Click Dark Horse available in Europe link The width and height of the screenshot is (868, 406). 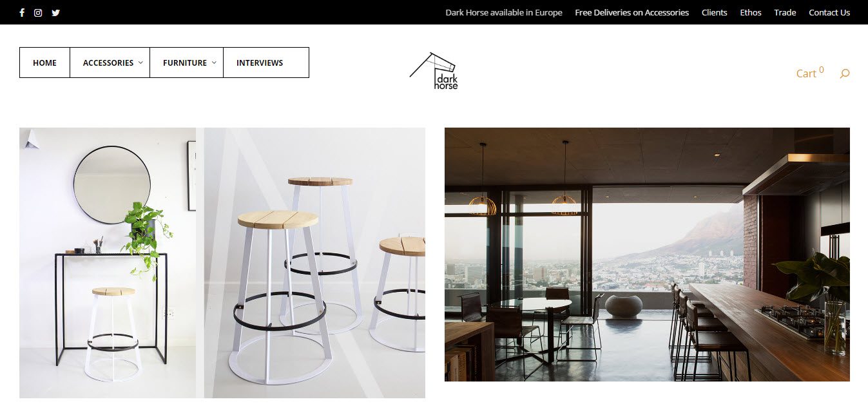tap(504, 12)
